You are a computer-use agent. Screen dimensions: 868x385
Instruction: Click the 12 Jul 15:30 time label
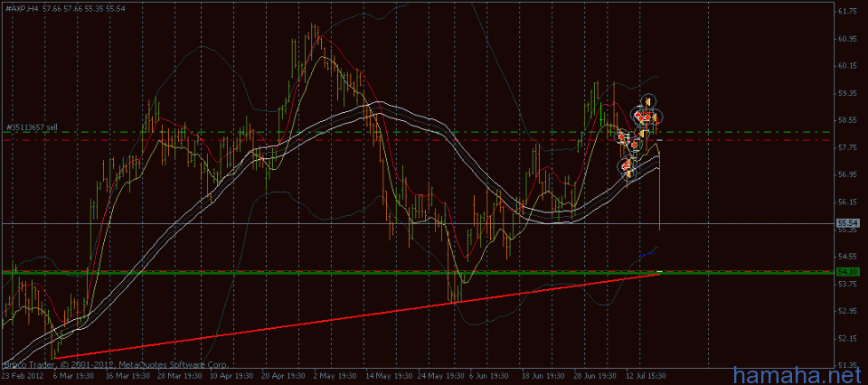coord(645,374)
